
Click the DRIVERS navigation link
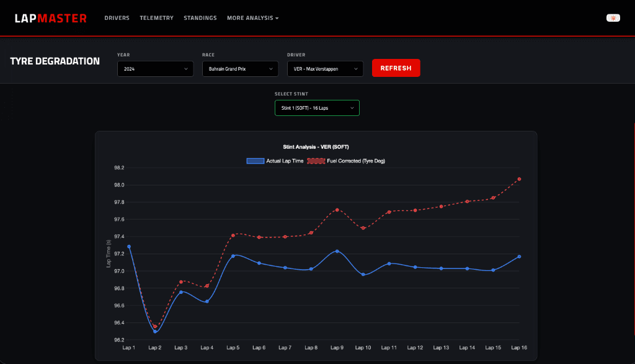click(117, 18)
